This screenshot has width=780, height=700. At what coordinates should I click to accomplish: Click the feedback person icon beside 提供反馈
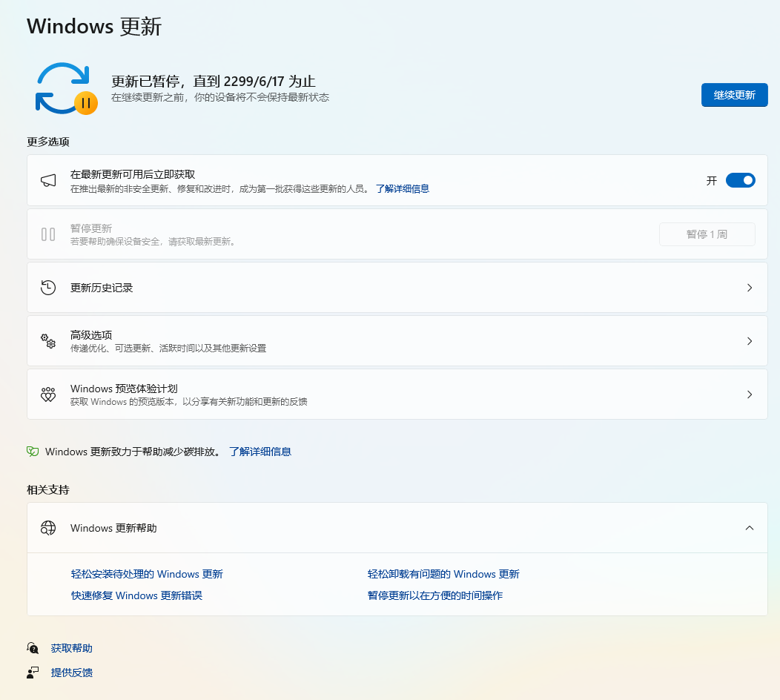tap(33, 673)
